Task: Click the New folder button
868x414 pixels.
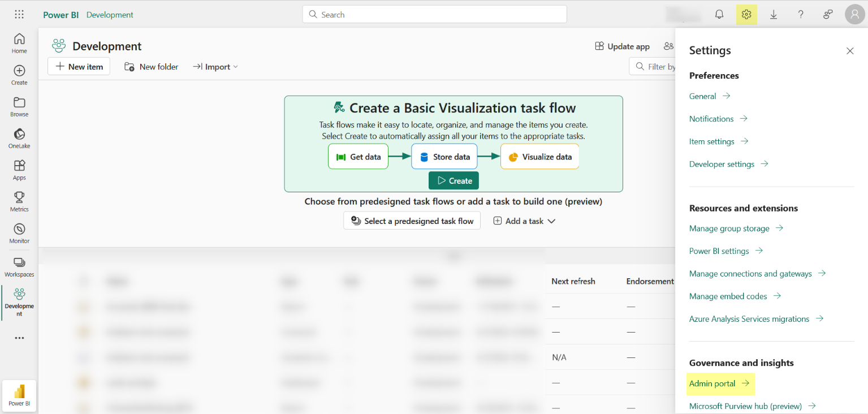Action: click(x=151, y=67)
